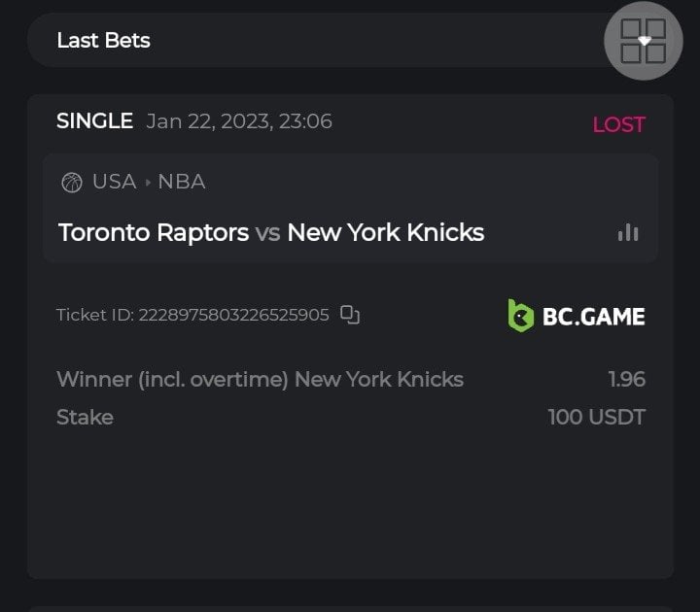Open match statistics bar chart icon
This screenshot has width=700, height=612.
click(x=628, y=232)
